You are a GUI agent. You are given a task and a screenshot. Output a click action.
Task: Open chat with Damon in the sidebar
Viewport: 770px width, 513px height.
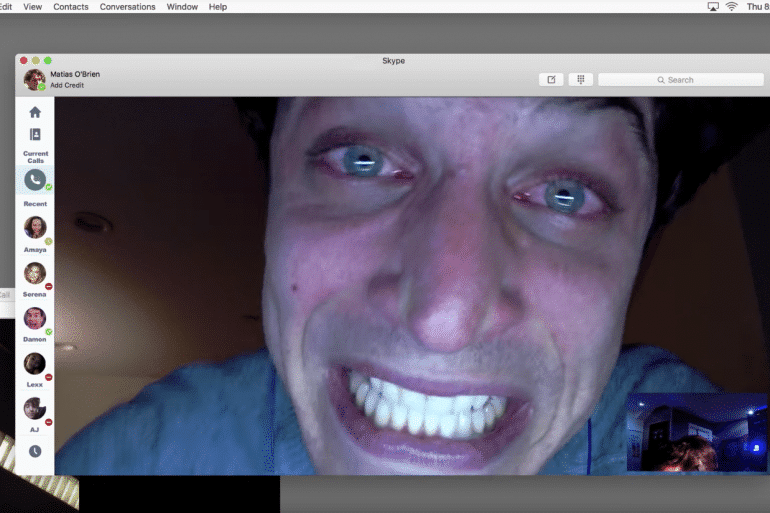pos(35,318)
